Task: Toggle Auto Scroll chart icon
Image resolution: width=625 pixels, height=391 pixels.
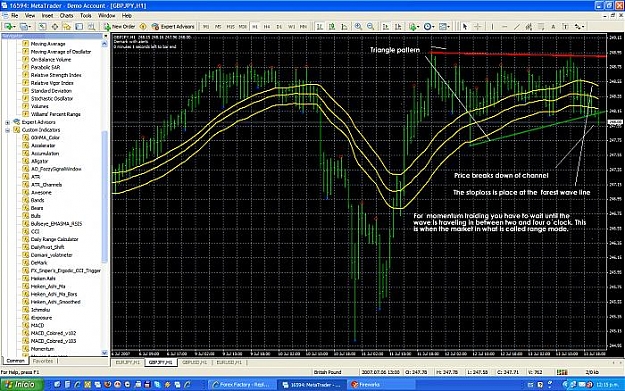Action: pyautogui.click(x=385, y=27)
